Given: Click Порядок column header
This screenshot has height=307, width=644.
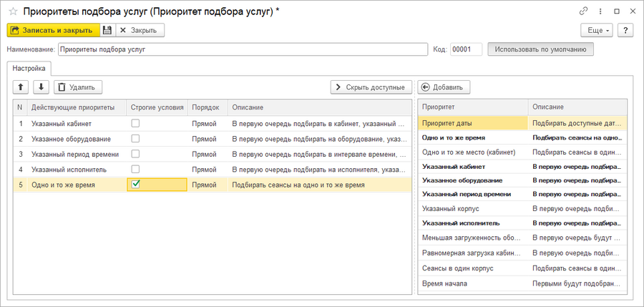Looking at the screenshot, I should 208,107.
